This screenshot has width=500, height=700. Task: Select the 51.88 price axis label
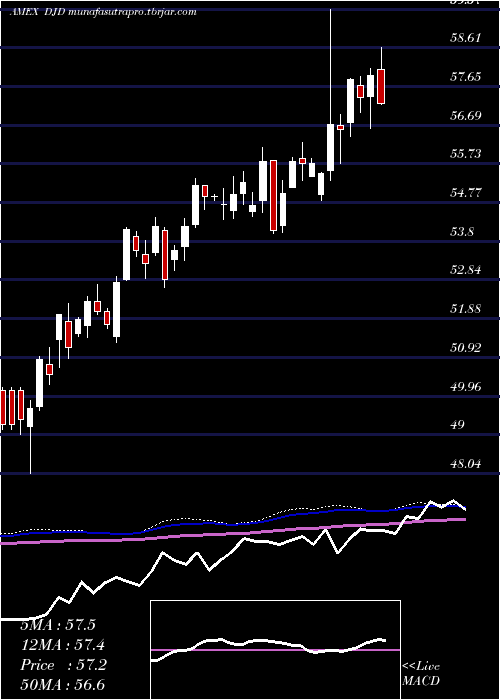(466, 309)
